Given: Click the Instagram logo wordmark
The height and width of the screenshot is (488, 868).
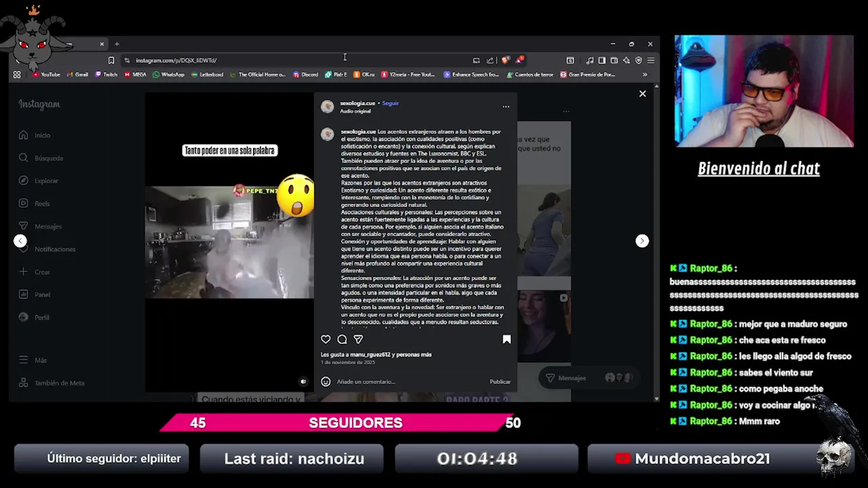Looking at the screenshot, I should click(x=39, y=104).
